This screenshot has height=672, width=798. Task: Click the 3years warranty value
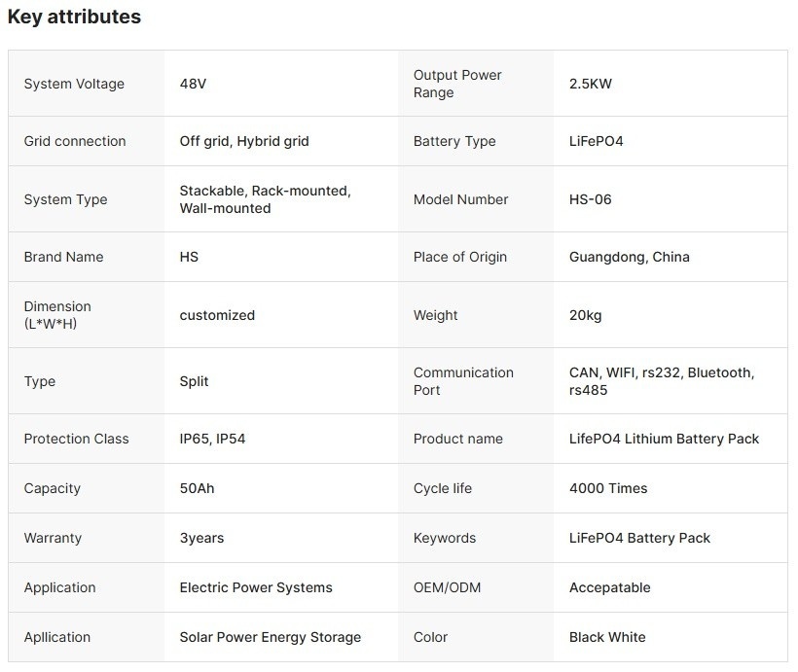click(x=201, y=538)
